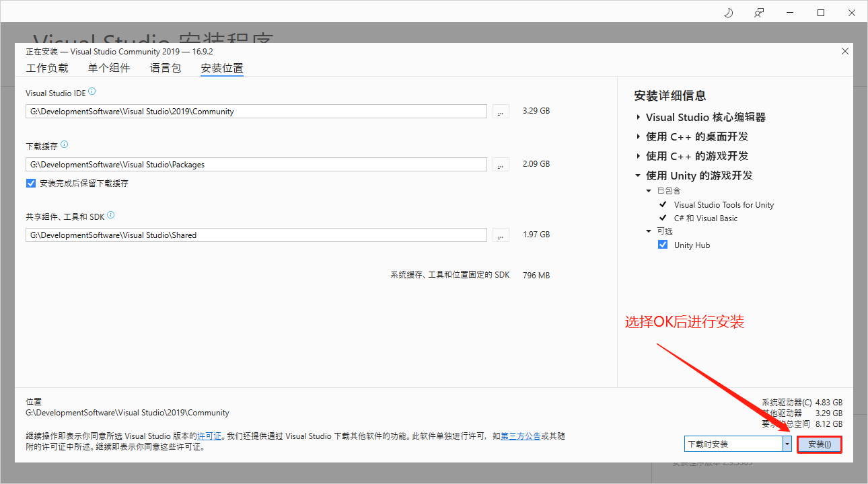Image resolution: width=868 pixels, height=484 pixels.
Task: Click the 系统驱动器(C) 4.83 GB entry
Action: pyautogui.click(x=802, y=403)
